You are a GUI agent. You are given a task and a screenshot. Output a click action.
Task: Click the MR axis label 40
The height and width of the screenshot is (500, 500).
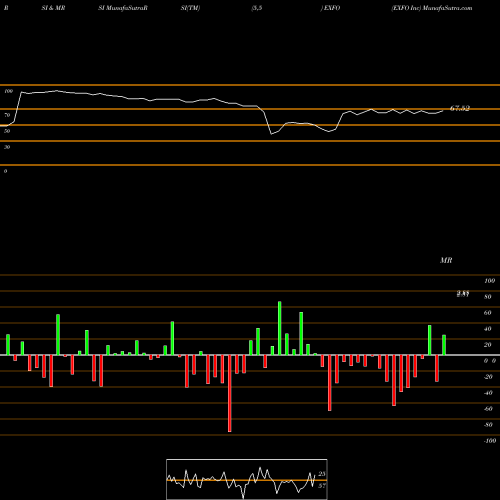coord(488,329)
